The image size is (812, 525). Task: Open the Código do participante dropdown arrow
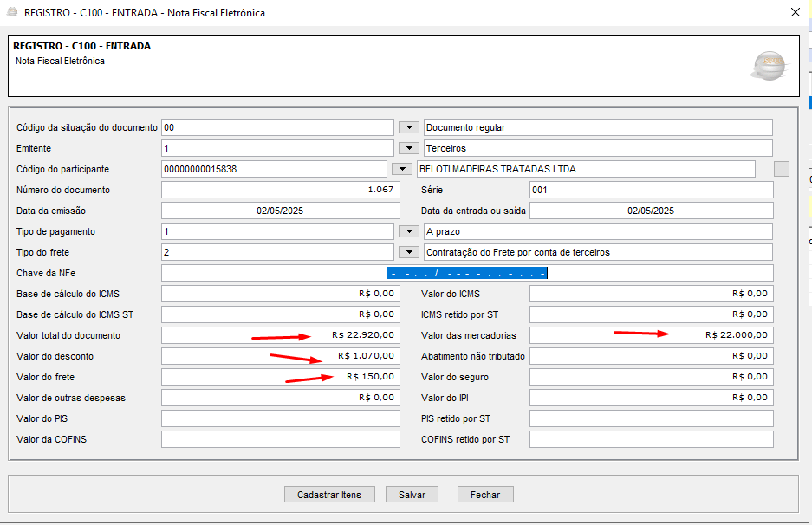point(402,169)
